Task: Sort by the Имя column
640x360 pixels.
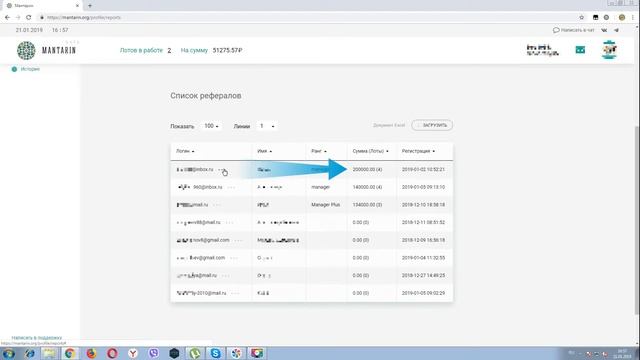Action: (x=264, y=151)
